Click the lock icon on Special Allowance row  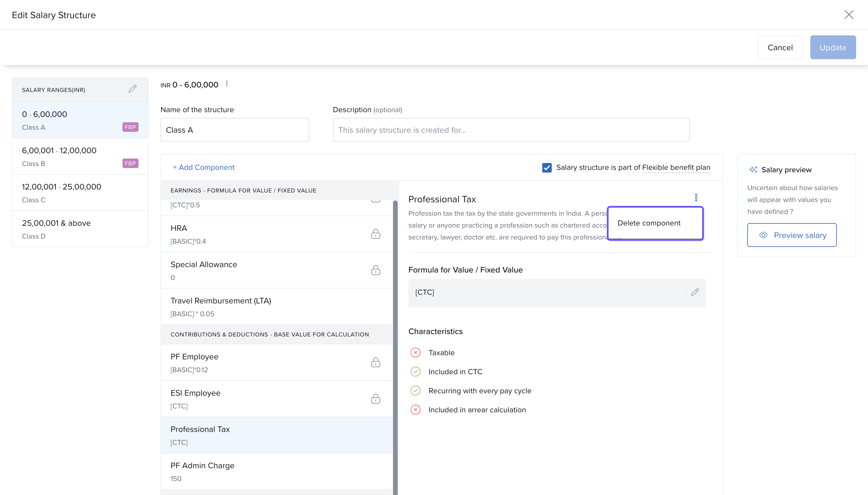[375, 270]
